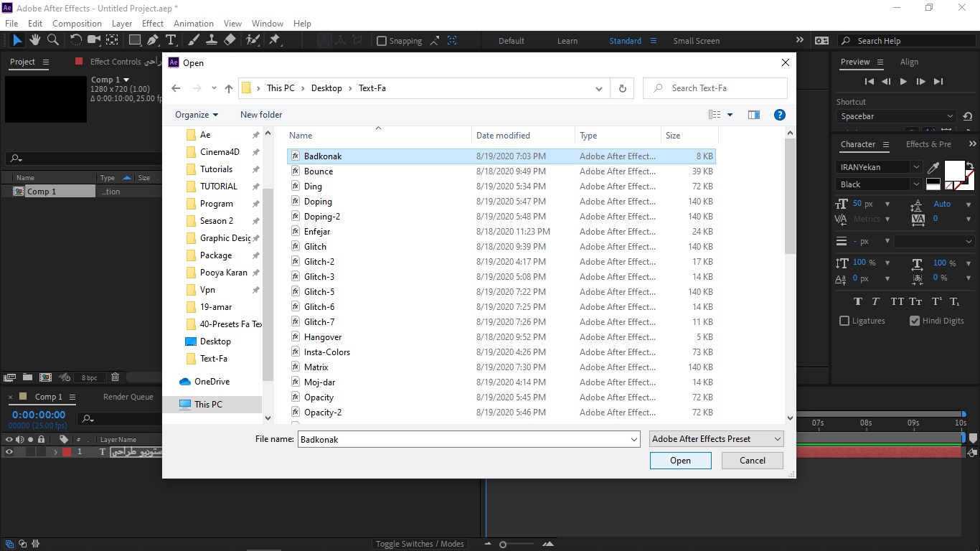
Task: Select the Eraser tool
Action: (x=230, y=40)
